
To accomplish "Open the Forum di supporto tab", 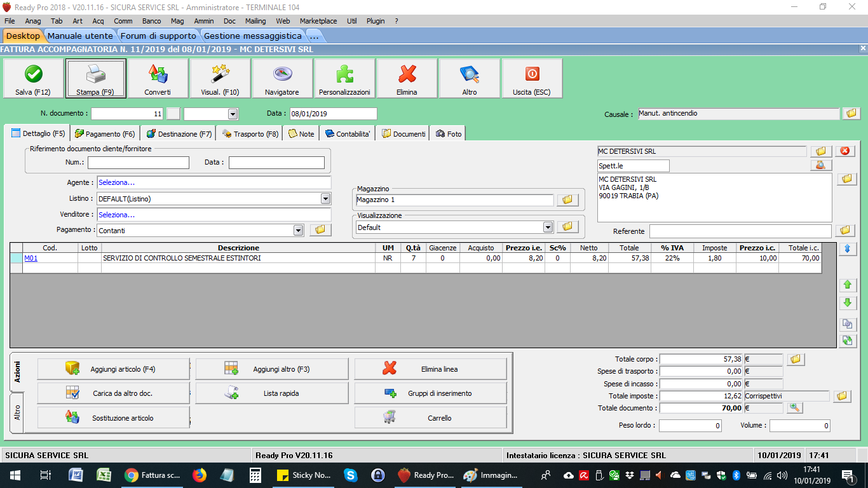I will click(158, 36).
